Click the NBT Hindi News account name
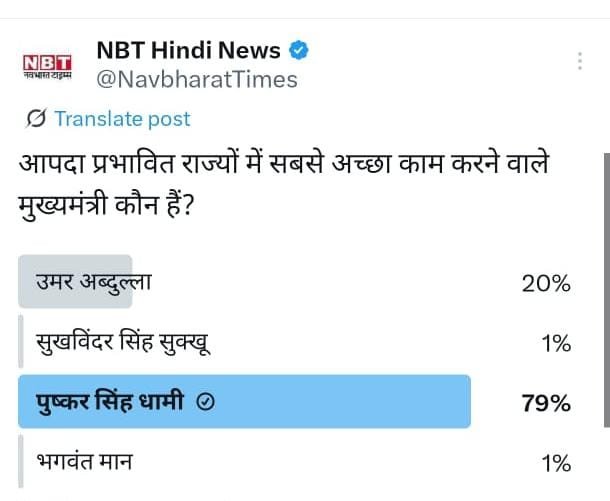 (x=188, y=50)
